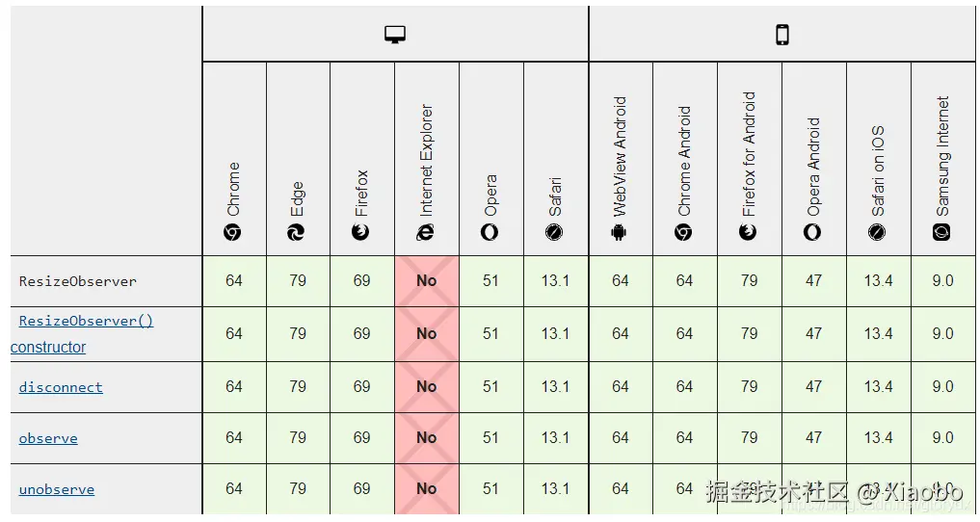Open the unobserve method link
Viewport: 980px width, 522px height.
[x=56, y=489]
